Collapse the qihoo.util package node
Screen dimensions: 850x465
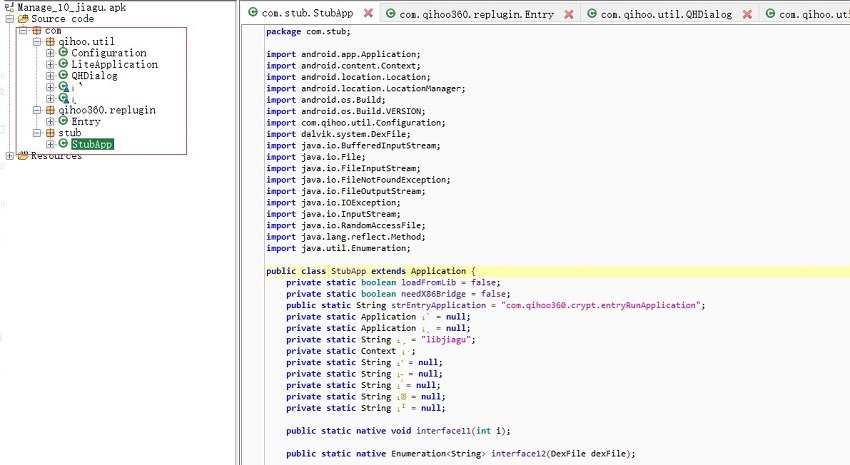37,42
